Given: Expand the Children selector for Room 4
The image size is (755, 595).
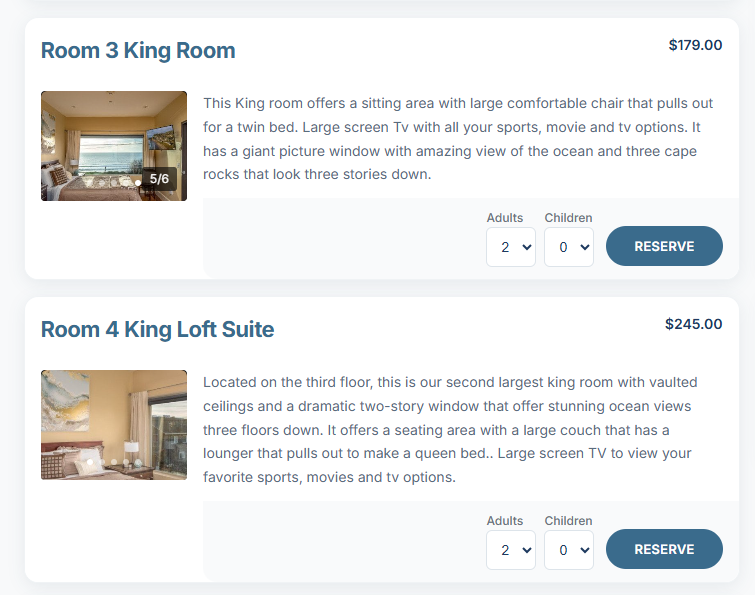Looking at the screenshot, I should click(568, 550).
